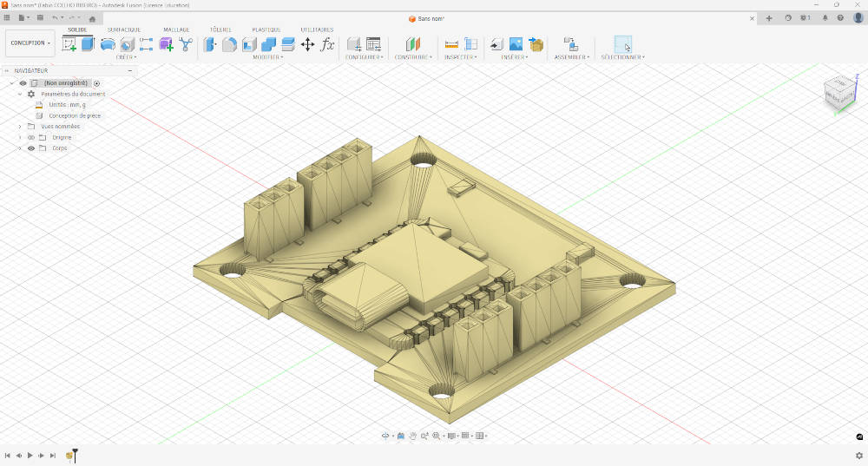
Task: Click the ViewCube in viewport corner
Action: 839,93
